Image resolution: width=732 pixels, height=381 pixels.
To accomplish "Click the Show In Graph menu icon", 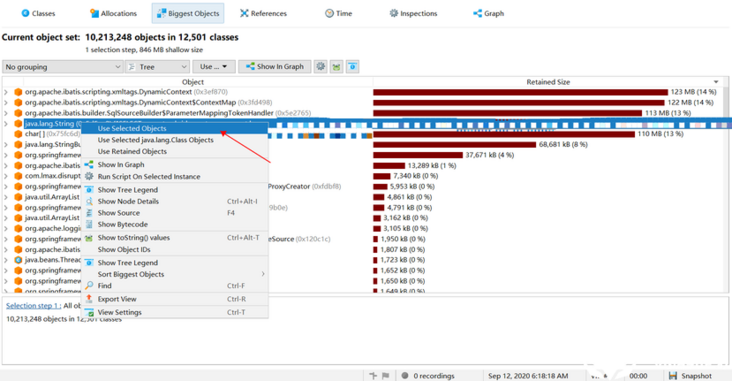I will pyautogui.click(x=89, y=165).
